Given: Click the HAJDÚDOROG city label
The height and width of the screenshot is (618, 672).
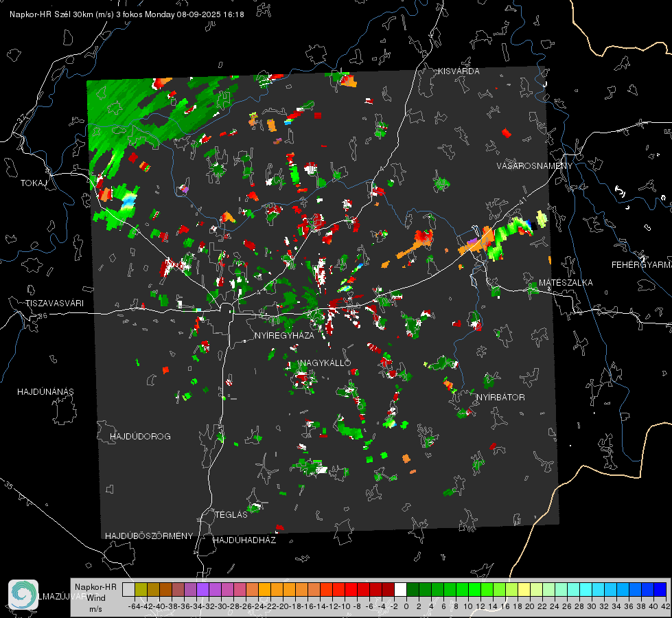Looking at the screenshot, I should [140, 437].
